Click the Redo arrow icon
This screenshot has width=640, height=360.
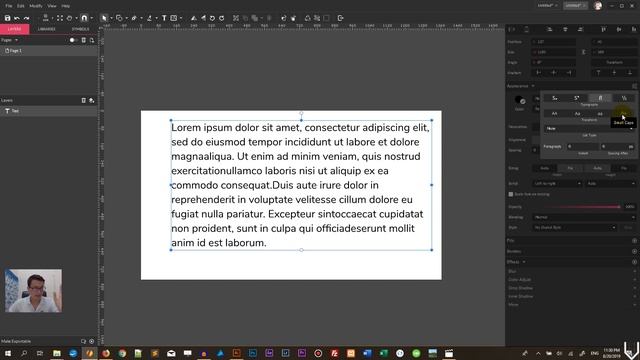(x=27, y=18)
